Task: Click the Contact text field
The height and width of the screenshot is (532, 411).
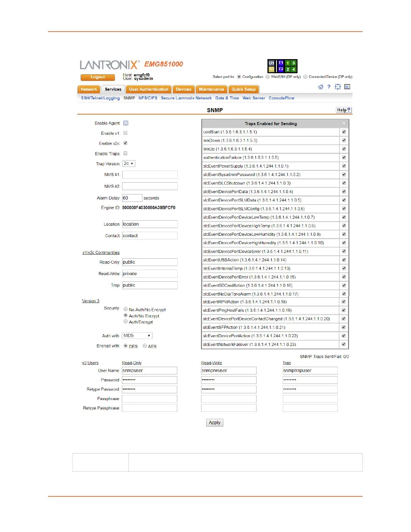Action: (150, 235)
